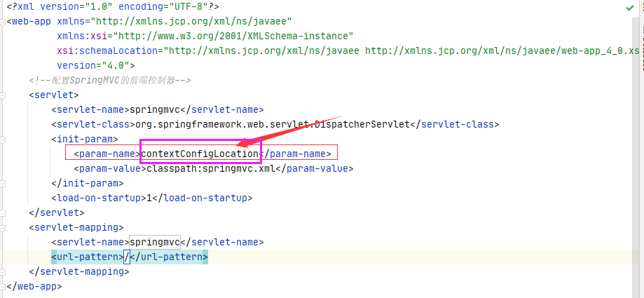Image resolution: width=644 pixels, height=298 pixels.
Task: Click fold marker at closing init-param tag
Action: click(3, 183)
